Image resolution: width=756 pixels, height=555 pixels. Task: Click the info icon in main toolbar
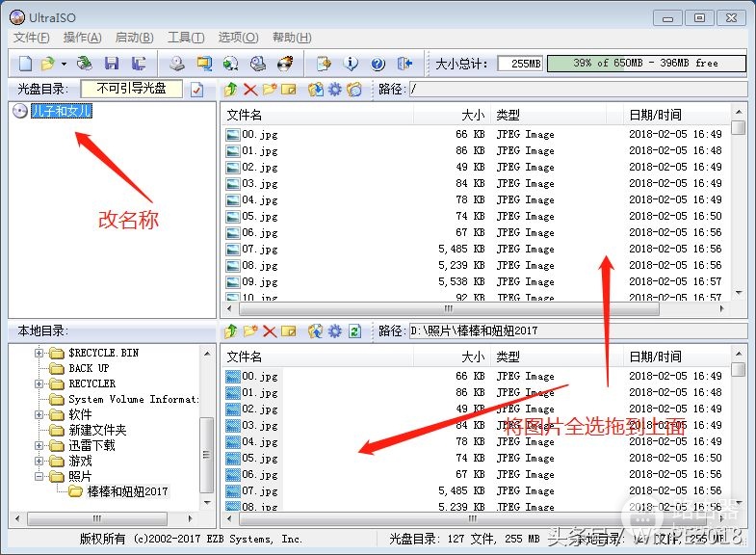(x=351, y=64)
